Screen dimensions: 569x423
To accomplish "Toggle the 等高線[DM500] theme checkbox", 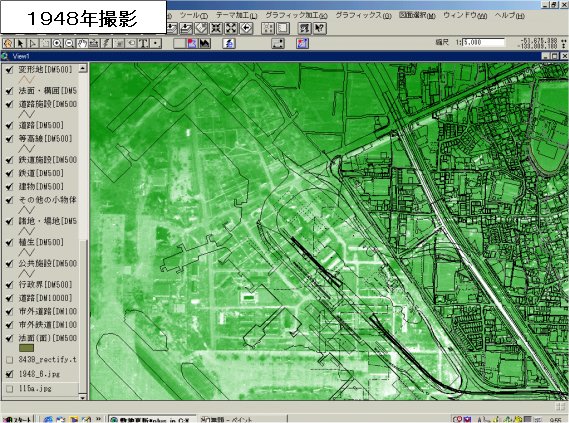I will [9, 139].
